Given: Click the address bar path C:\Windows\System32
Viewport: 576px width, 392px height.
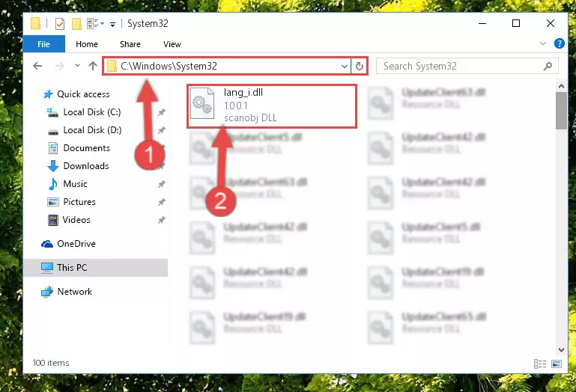Looking at the screenshot, I should (x=169, y=66).
